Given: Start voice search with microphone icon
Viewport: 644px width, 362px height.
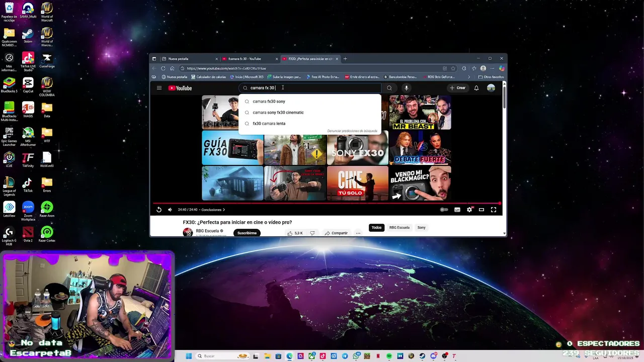Looking at the screenshot, I should tap(406, 88).
